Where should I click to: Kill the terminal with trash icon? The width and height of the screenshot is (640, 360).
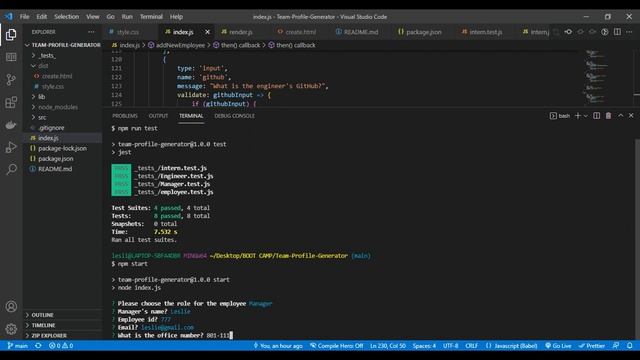click(x=608, y=116)
